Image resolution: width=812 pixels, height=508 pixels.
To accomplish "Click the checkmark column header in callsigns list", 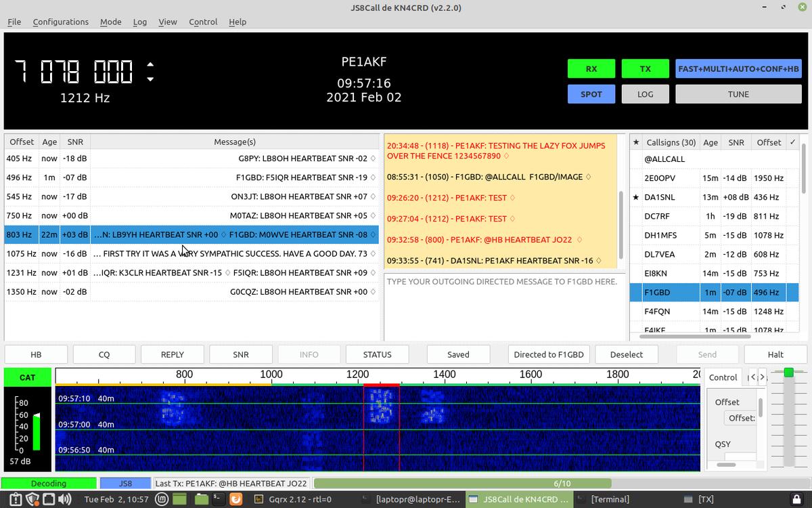I will pyautogui.click(x=792, y=142).
